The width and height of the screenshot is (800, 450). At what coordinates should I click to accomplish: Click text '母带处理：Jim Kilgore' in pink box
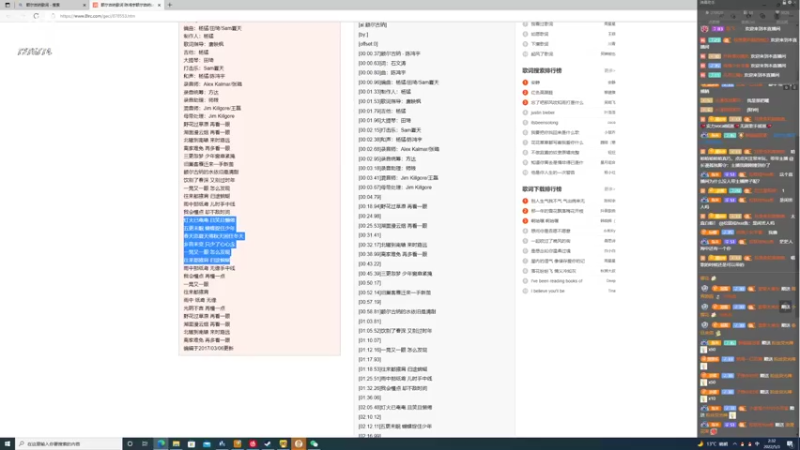click(209, 116)
